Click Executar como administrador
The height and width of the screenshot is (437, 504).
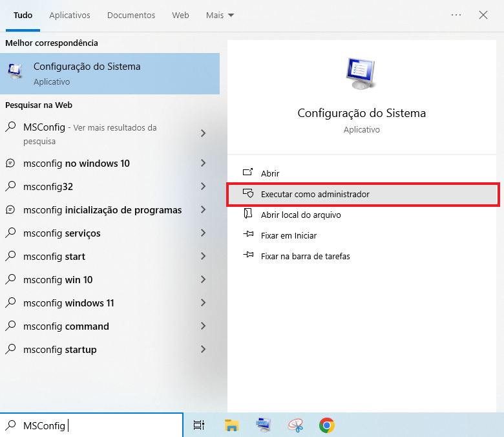(362, 194)
